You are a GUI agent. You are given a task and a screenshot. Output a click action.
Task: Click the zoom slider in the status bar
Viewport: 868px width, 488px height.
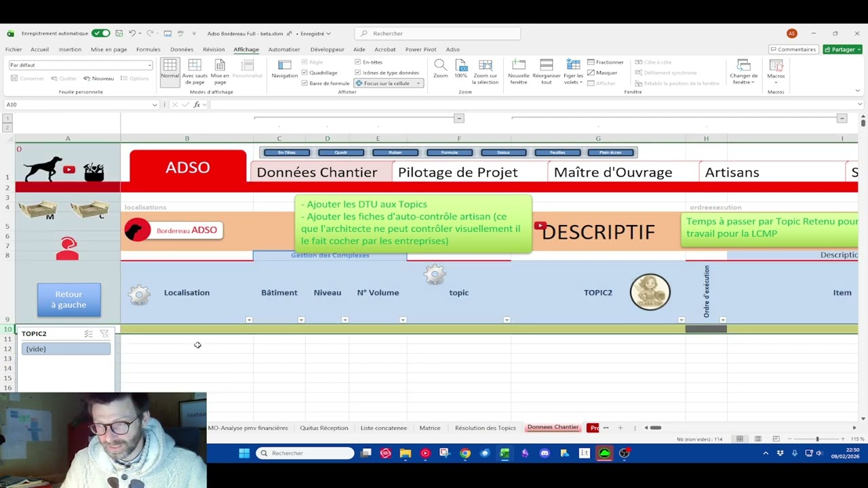817,439
